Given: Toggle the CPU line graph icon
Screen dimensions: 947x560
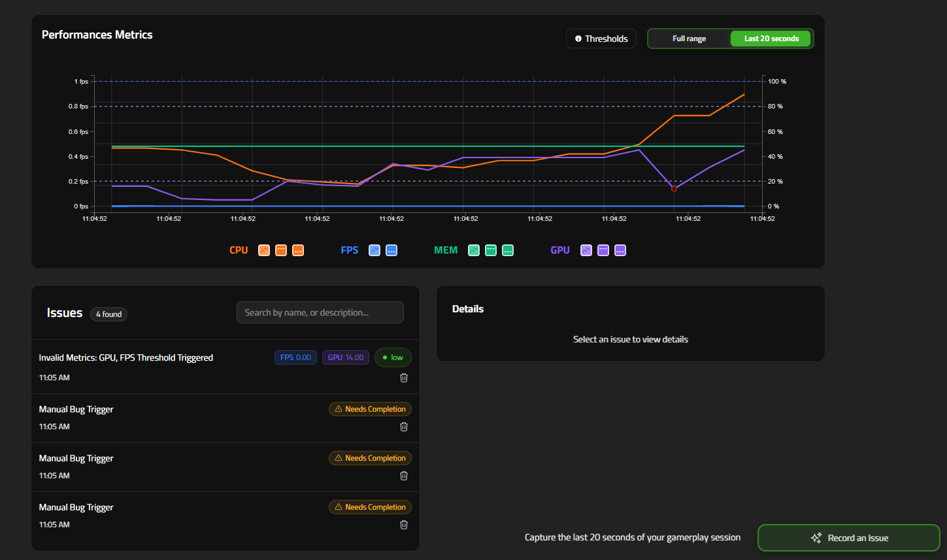Looking at the screenshot, I should 264,250.
